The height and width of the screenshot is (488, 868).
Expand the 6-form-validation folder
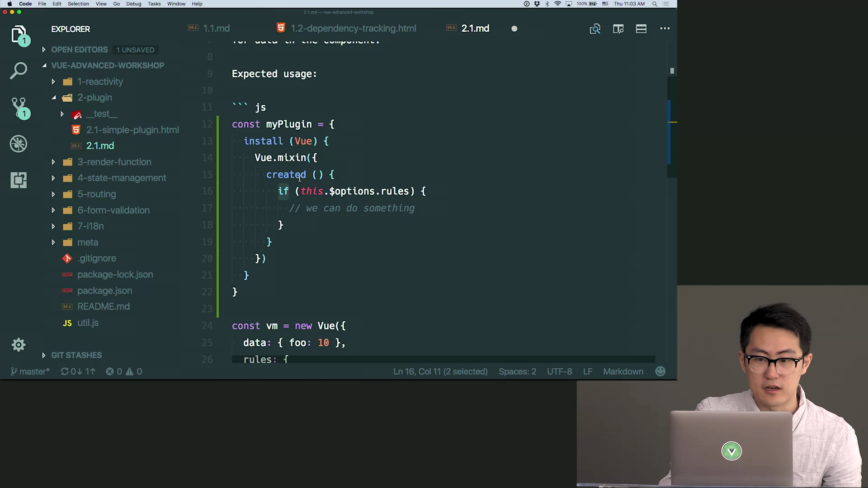[53, 210]
